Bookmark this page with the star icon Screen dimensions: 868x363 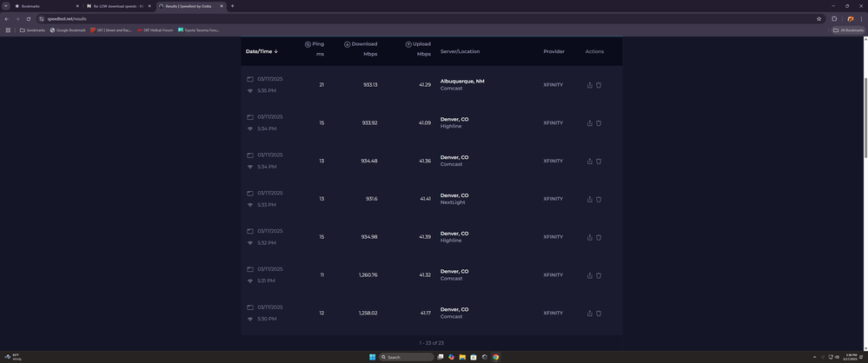pos(818,18)
